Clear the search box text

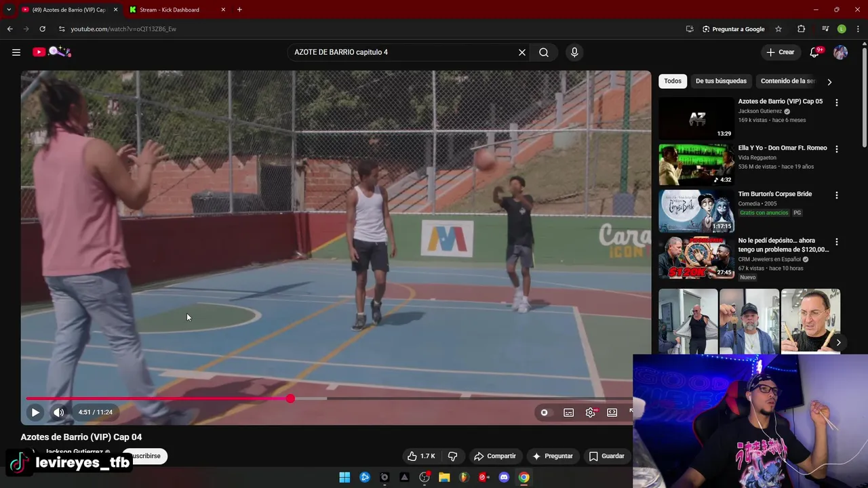(x=522, y=52)
